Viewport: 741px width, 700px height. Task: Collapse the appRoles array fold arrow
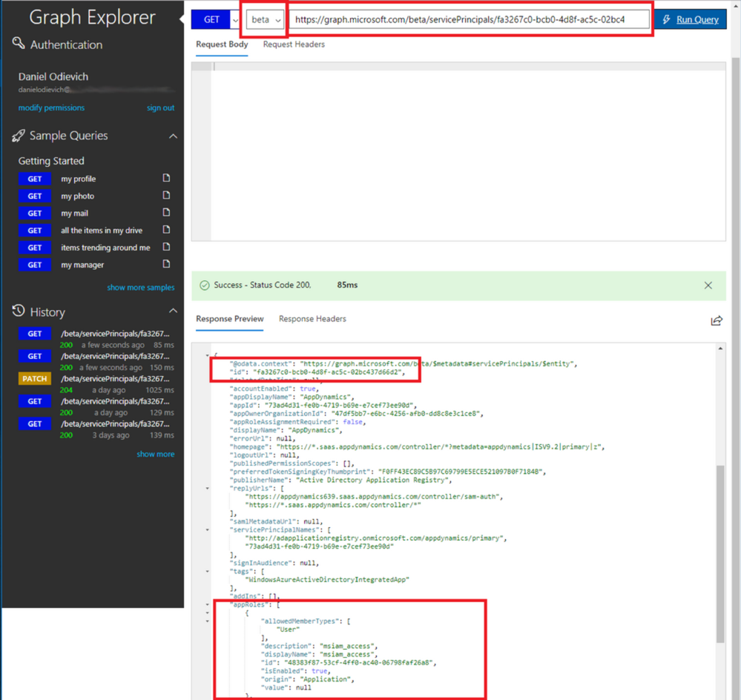[208, 604]
